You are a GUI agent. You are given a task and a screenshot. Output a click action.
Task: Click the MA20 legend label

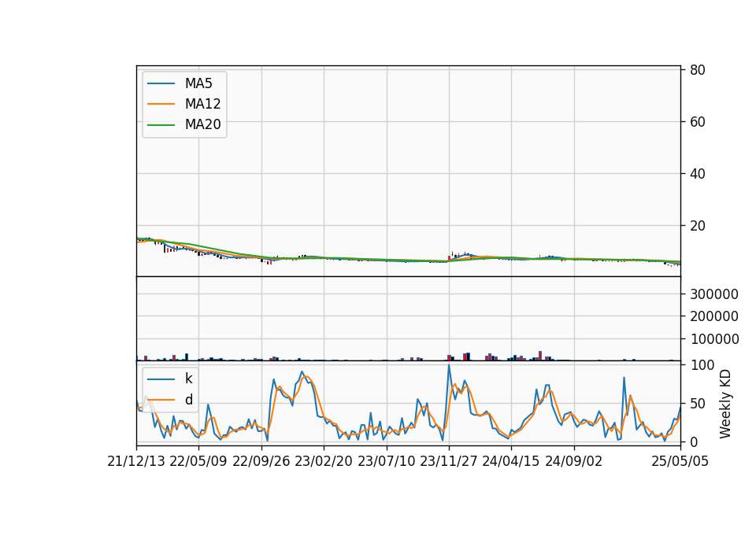tap(202, 124)
